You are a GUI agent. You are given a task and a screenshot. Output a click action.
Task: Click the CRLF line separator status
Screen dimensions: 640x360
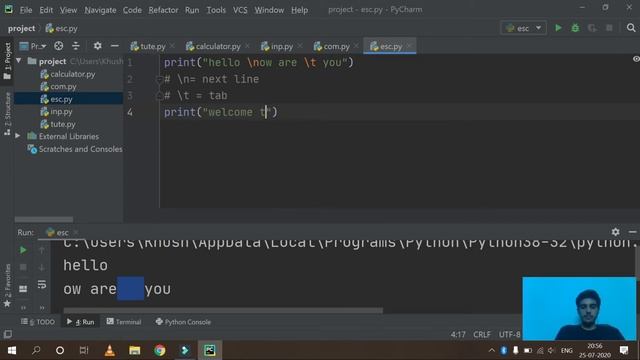pyautogui.click(x=482, y=334)
